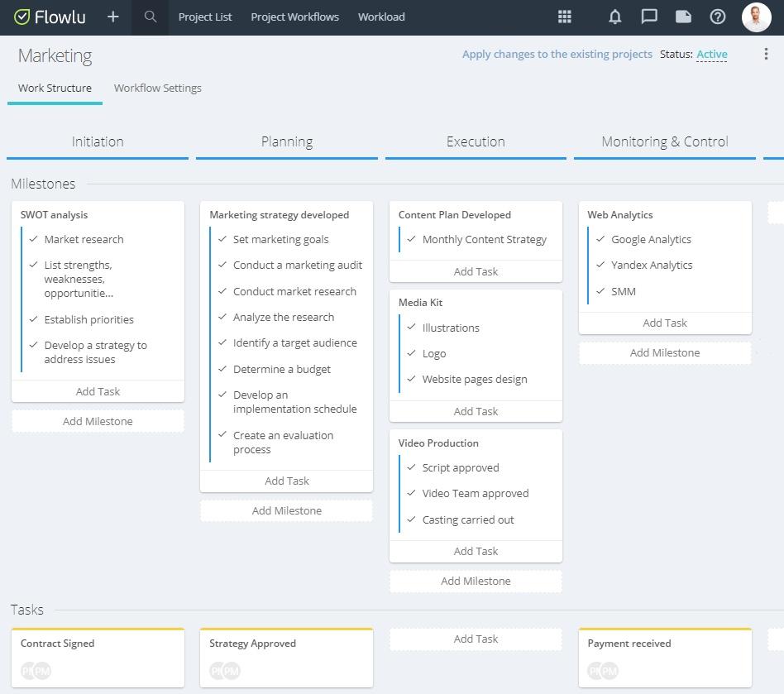The height and width of the screenshot is (694, 784).
Task: Toggle the Set marketing goals checkmark
Action: tap(222, 239)
